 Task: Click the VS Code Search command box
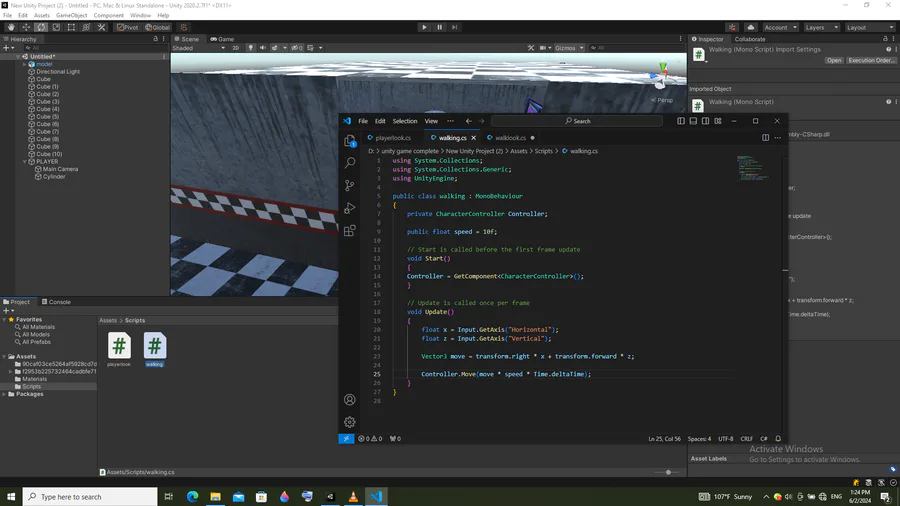577,121
